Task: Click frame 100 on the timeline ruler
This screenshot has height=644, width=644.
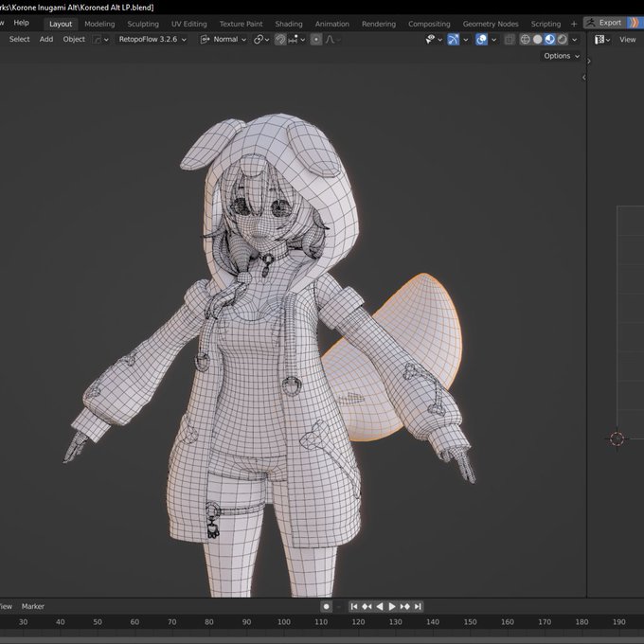Action: 283,622
